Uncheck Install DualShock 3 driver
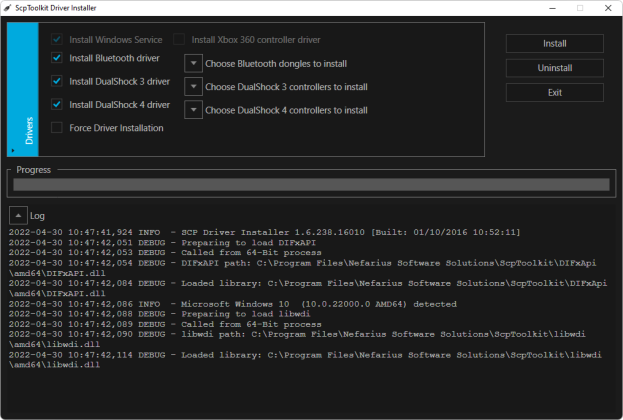Image resolution: width=623 pixels, height=420 pixels. point(57,81)
